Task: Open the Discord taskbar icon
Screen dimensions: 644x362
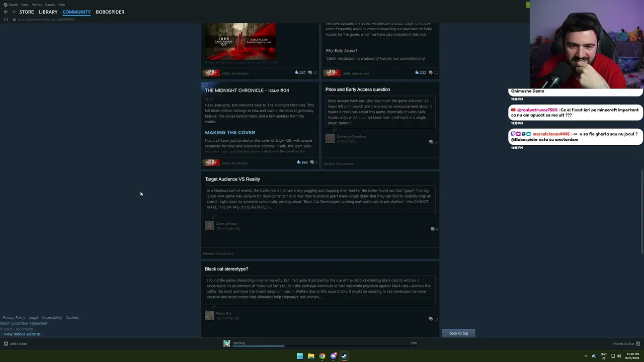Action: (x=333, y=356)
